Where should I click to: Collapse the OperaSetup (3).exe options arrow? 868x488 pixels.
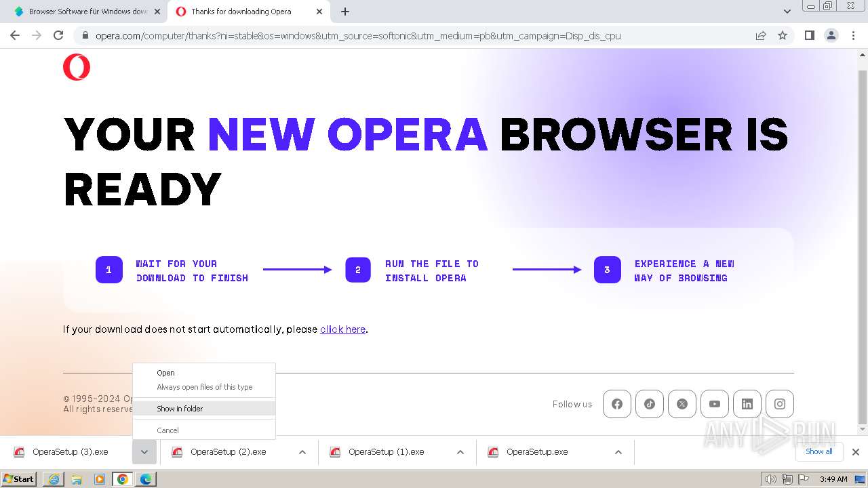pos(144,452)
